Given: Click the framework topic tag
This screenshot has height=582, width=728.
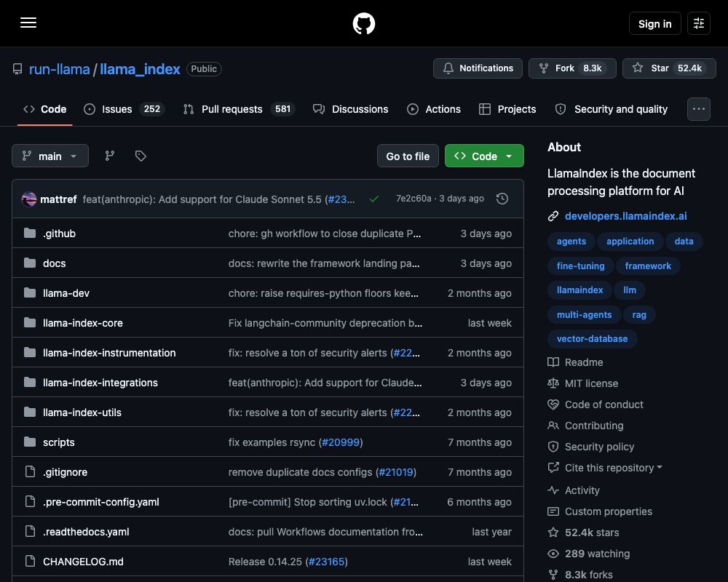Looking at the screenshot, I should [648, 266].
